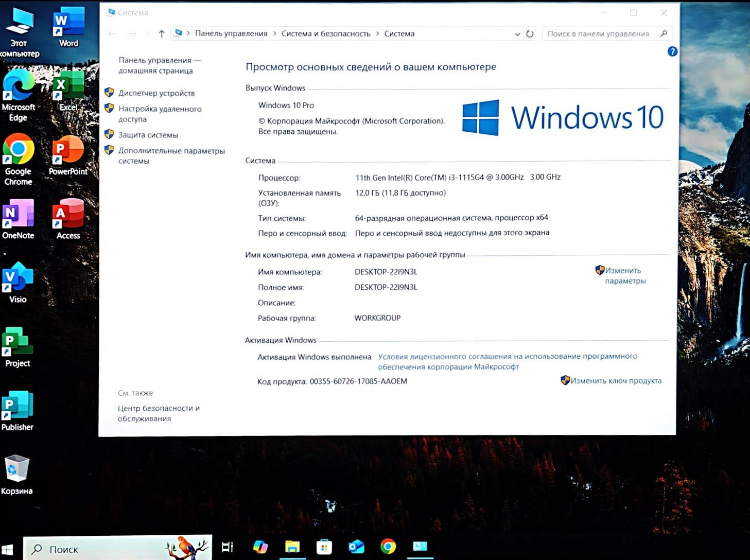Viewport: 750px width, 560px height.
Task: Open the Project desktop shortcut
Action: [18, 347]
